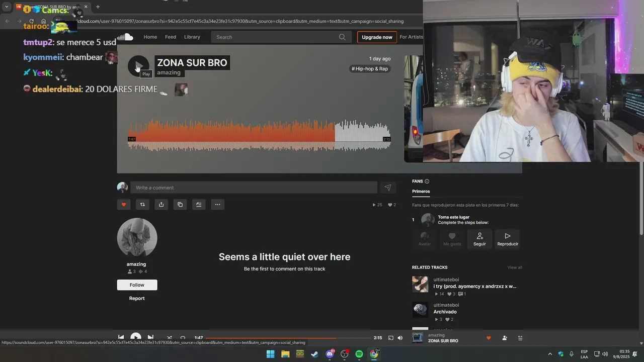Click the amazing profile avatar

click(x=137, y=238)
